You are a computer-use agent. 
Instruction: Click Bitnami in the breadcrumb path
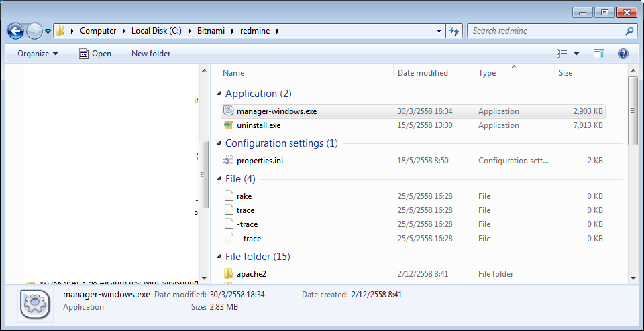click(211, 31)
